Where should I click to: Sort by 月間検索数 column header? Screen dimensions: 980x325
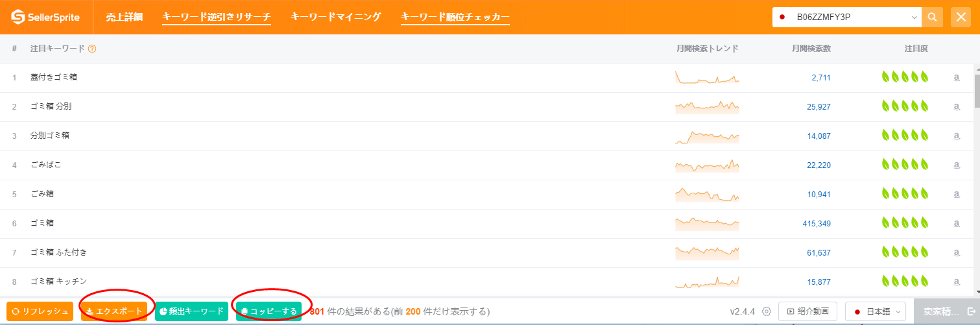(811, 49)
